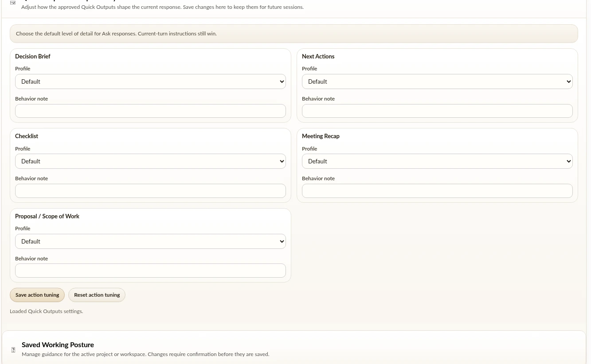
Task: Click the Meeting Recap card title
Action: [x=321, y=136]
